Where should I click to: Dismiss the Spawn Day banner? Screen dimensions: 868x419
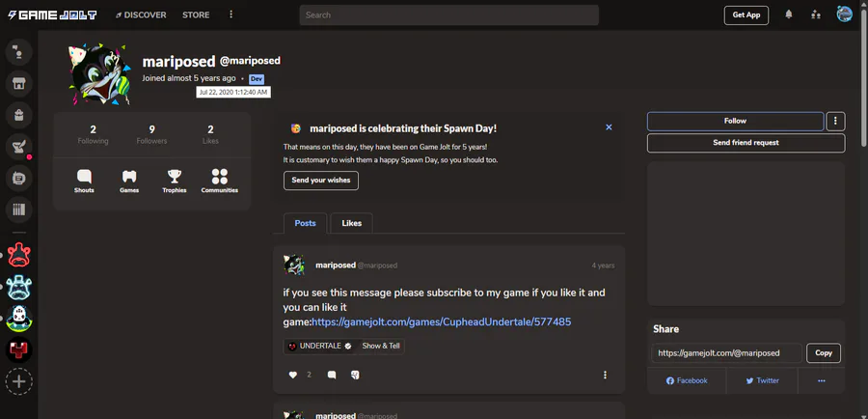pos(609,127)
